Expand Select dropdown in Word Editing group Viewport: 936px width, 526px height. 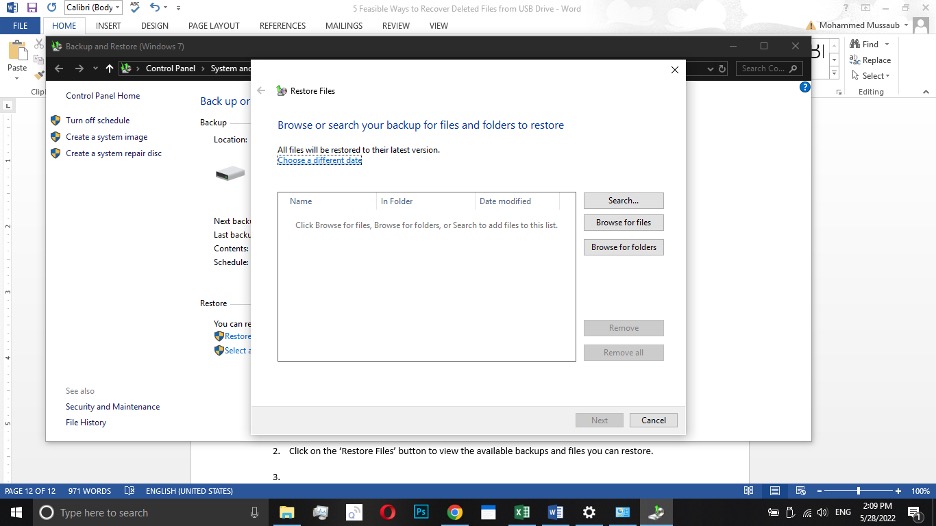888,76
